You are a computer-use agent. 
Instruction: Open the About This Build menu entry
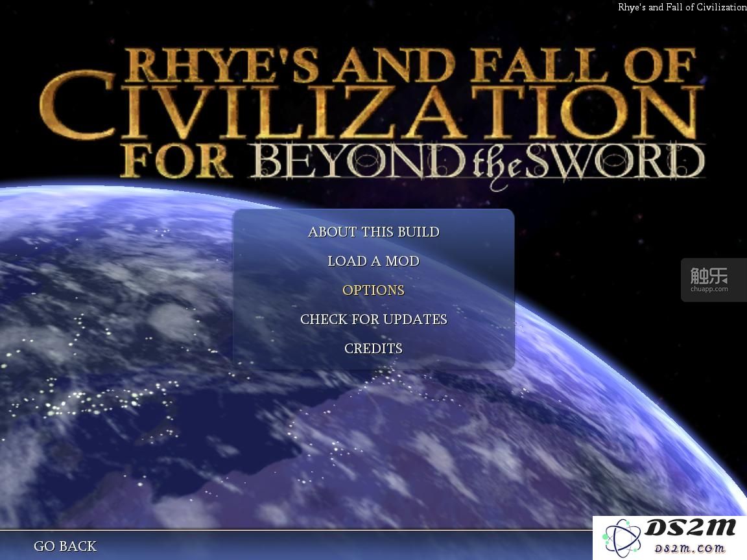[x=373, y=232]
